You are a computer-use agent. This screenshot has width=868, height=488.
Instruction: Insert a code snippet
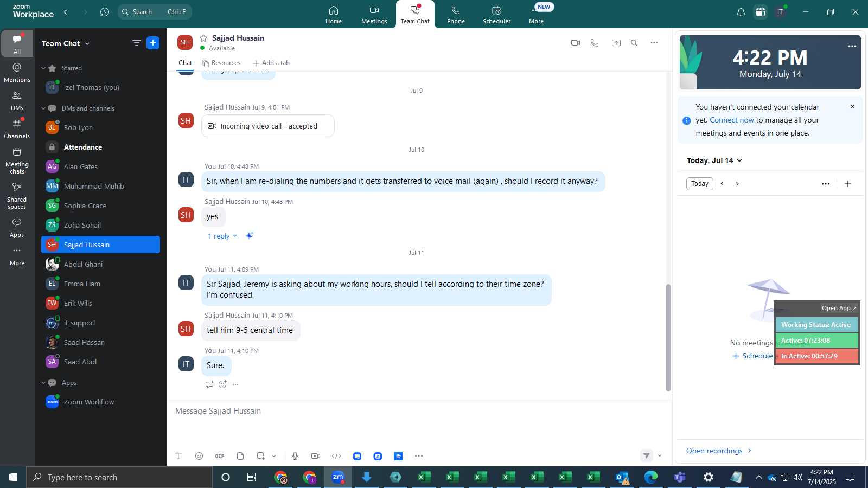[336, 456]
